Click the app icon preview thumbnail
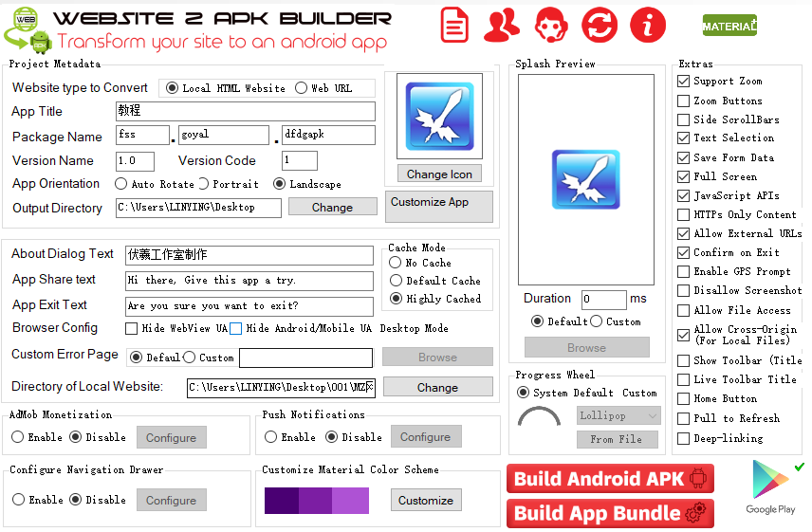Screen dimensions: 812x532 tap(439, 116)
